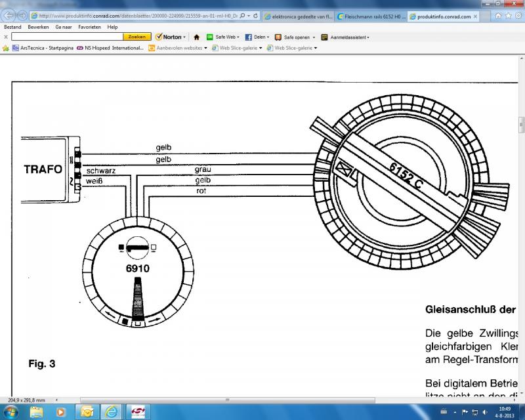Expand the Safe openen dropdown arrow

314,37
